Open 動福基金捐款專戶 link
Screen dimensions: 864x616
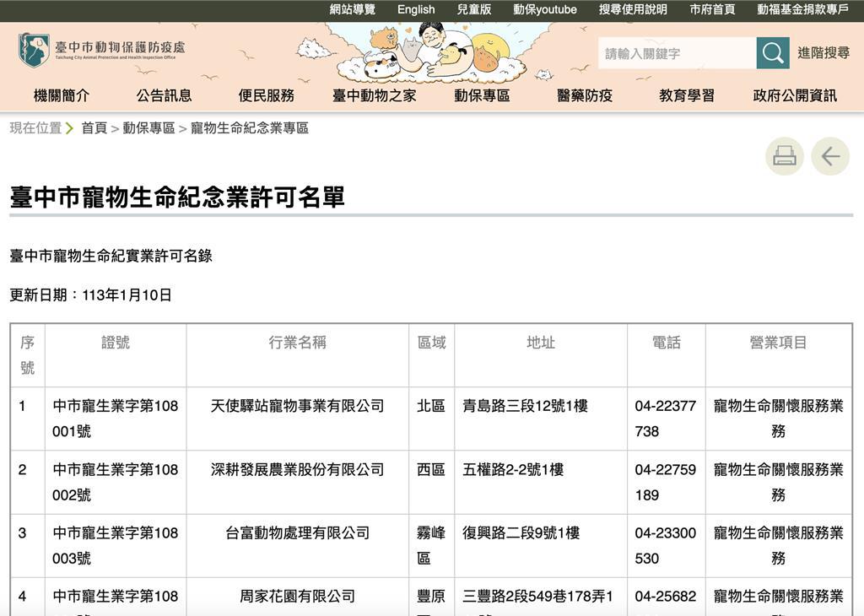803,9
